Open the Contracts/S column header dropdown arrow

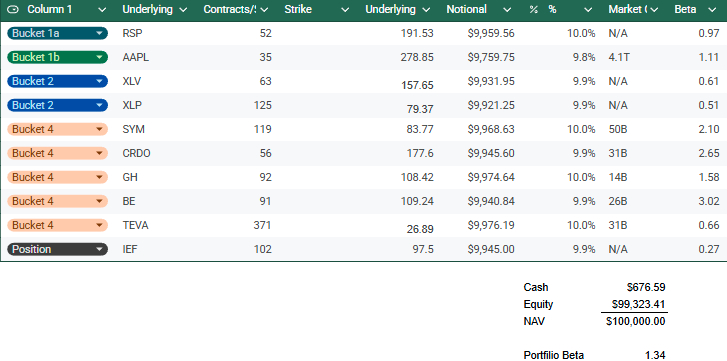[x=264, y=10]
